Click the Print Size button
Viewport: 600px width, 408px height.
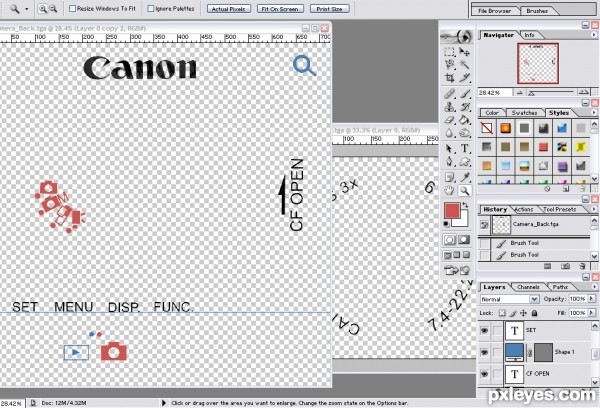point(329,9)
